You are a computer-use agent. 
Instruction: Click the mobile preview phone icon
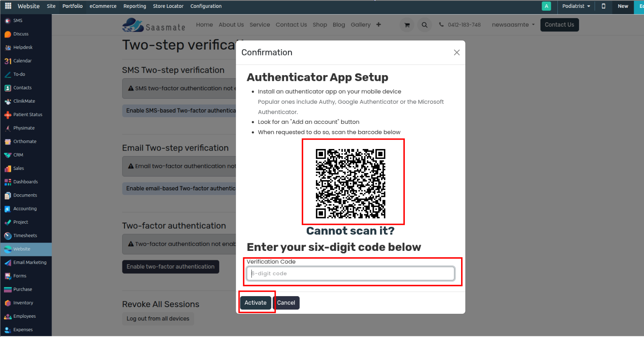click(x=603, y=6)
